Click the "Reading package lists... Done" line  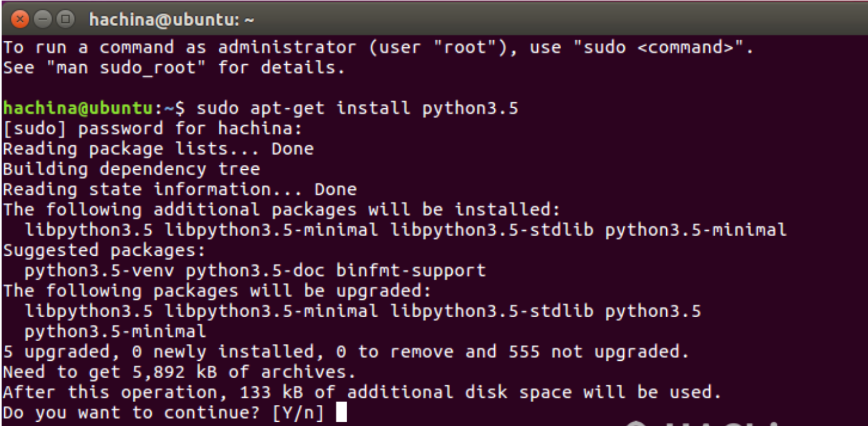point(158,149)
